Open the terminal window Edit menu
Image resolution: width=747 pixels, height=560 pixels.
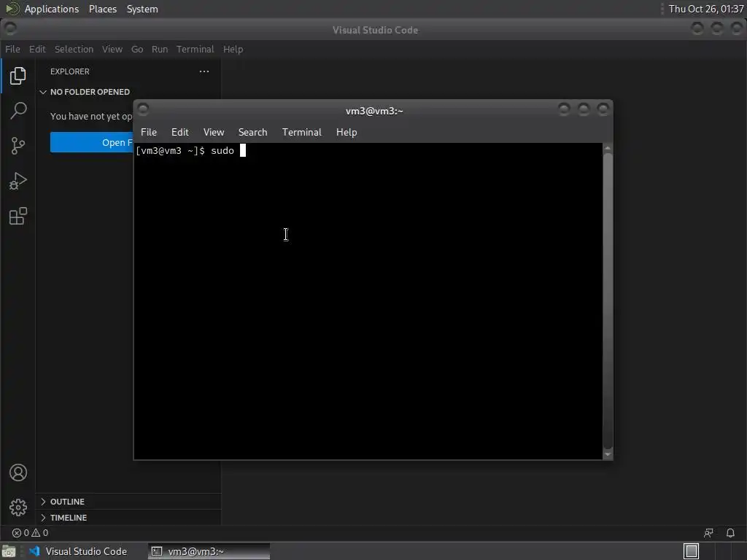point(180,133)
